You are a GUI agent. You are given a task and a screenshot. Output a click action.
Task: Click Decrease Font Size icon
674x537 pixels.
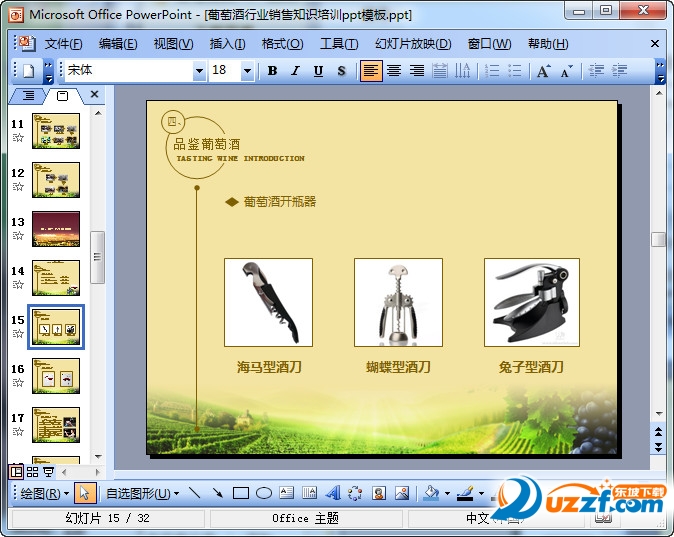click(x=567, y=71)
